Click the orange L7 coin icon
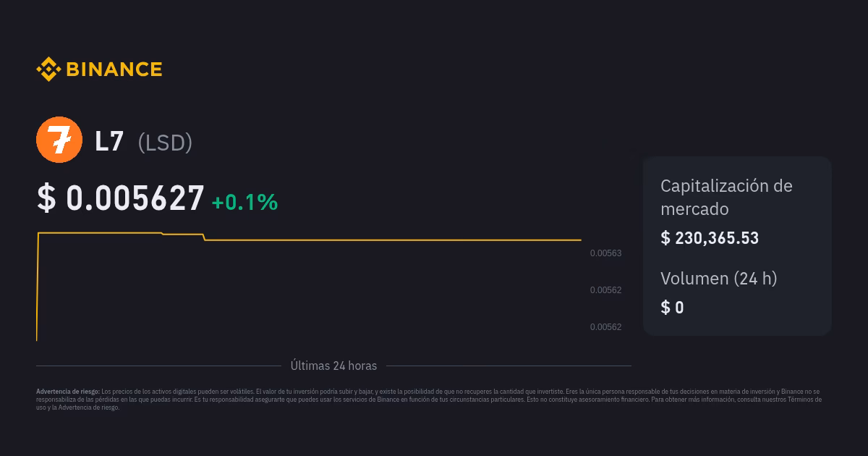Screen dimensions: 868x456 (x=59, y=140)
